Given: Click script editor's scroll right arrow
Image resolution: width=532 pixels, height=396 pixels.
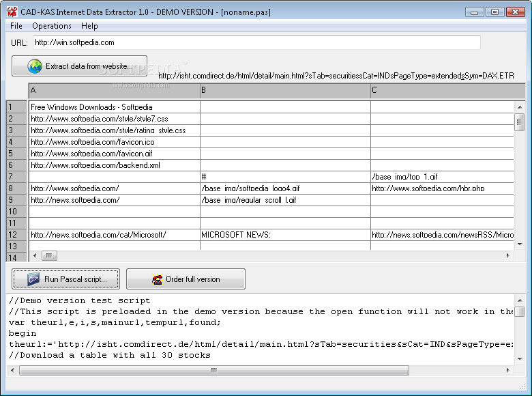Looking at the screenshot, I should coord(508,370).
